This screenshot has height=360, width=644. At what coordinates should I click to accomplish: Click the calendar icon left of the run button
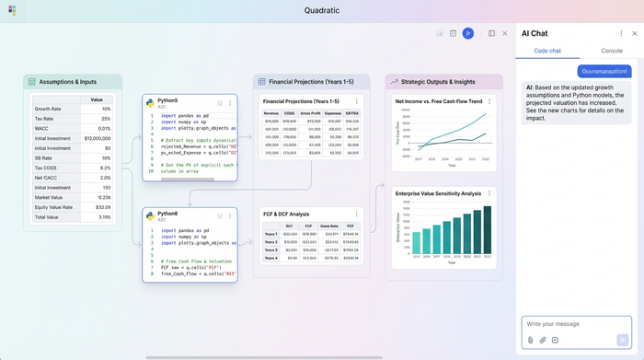click(x=453, y=33)
